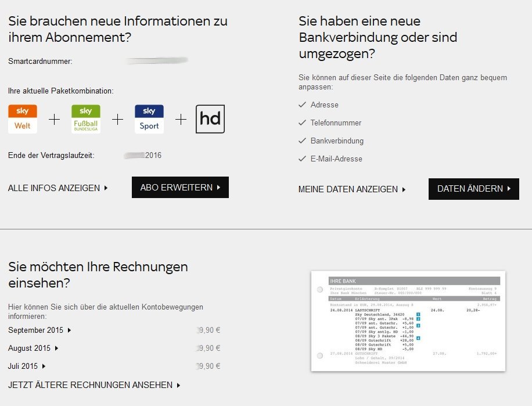The image size is (532, 406).
Task: Open the September 2015 invoice
Action: pos(39,330)
